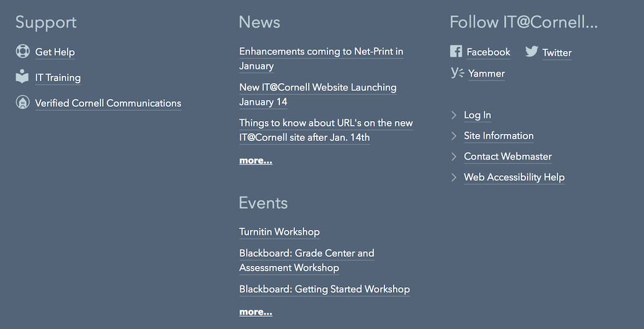Open Blackboard Grade Center and Assessment Workshop

point(307,260)
